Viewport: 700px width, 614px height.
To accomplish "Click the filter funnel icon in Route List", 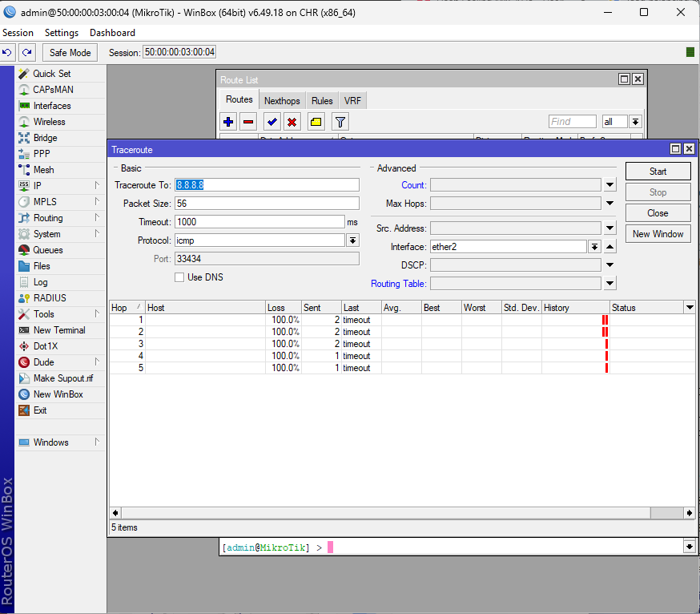I will (x=340, y=122).
